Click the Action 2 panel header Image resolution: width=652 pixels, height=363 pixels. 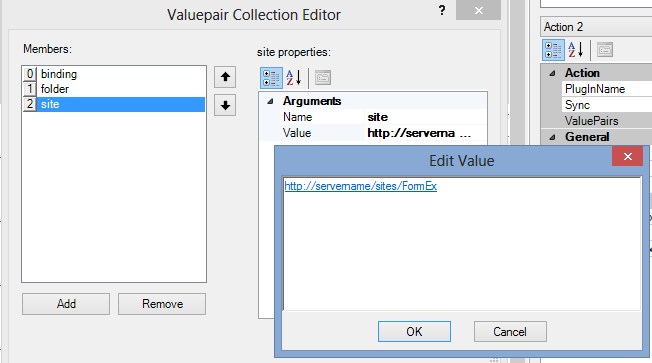click(x=596, y=27)
